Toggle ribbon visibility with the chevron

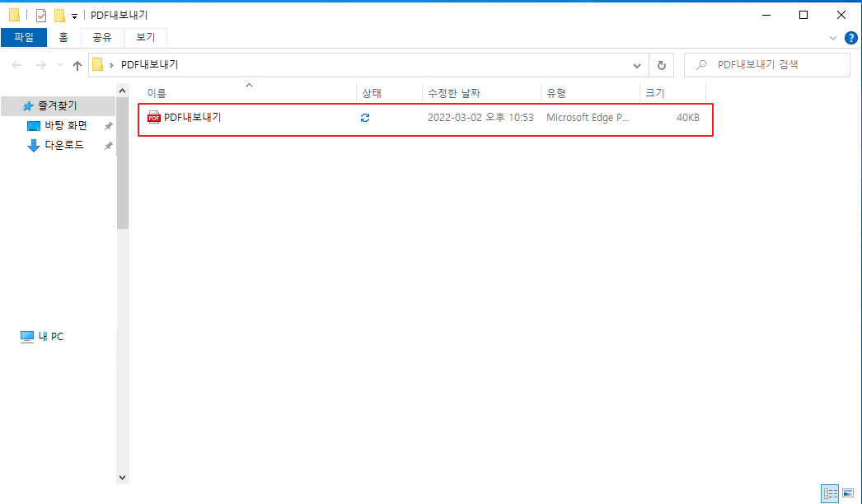[x=832, y=37]
